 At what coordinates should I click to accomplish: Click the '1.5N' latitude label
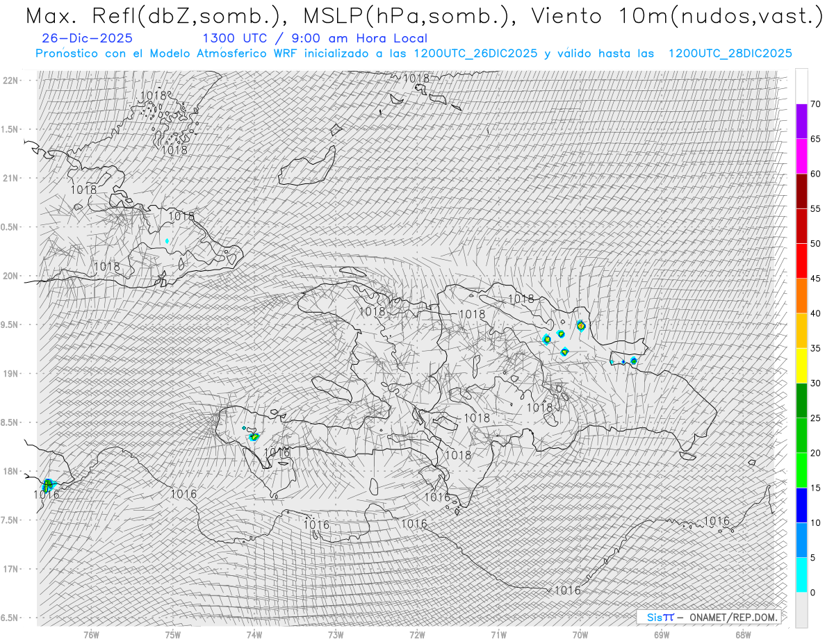(x=10, y=129)
